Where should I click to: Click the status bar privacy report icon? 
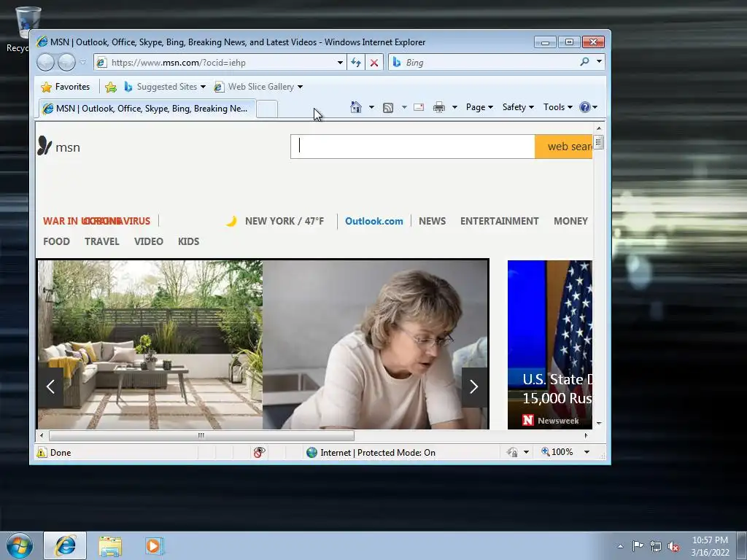(x=259, y=452)
